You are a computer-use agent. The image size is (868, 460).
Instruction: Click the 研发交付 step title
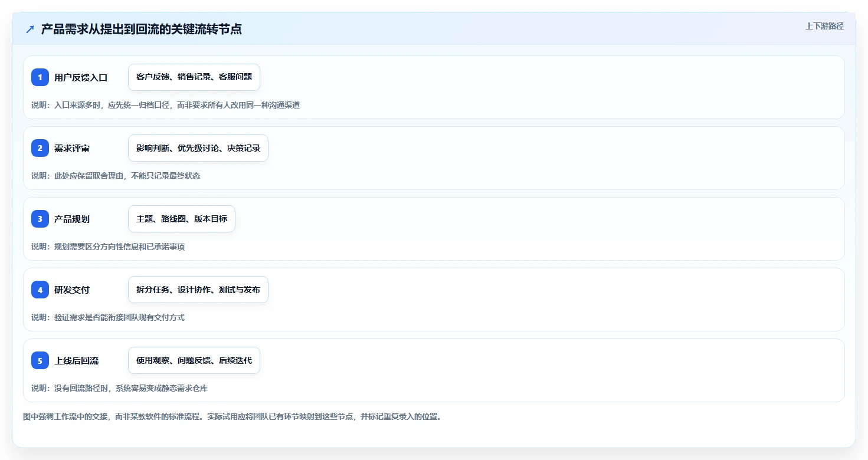pyautogui.click(x=72, y=290)
